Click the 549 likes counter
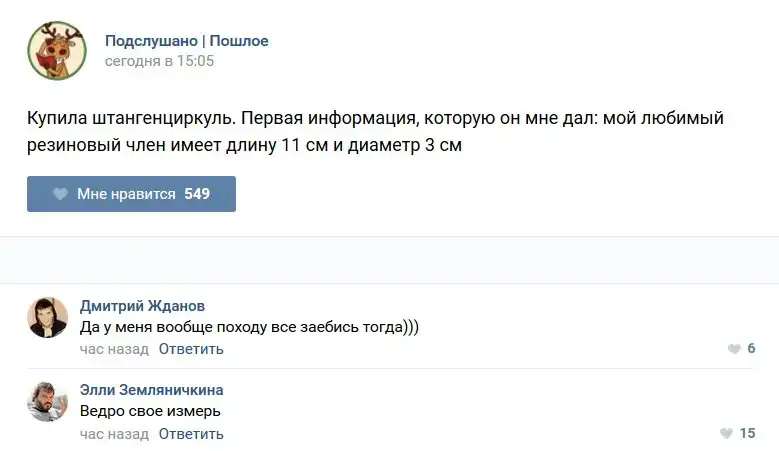 (197, 194)
